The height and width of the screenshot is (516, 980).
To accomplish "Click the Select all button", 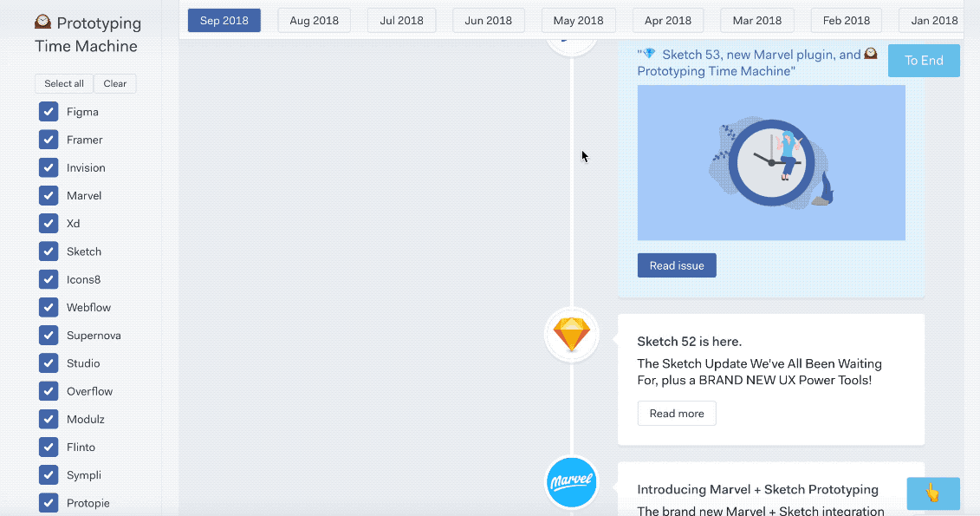I will [x=64, y=83].
